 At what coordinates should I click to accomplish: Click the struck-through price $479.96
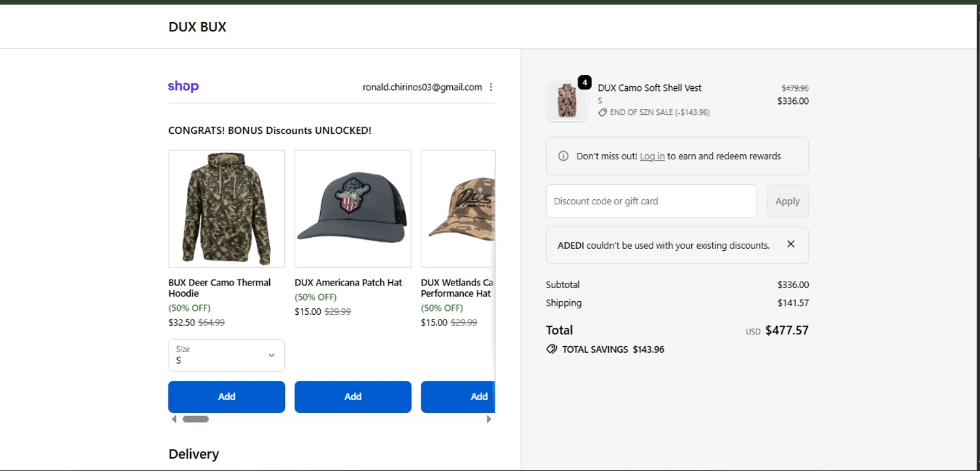click(x=795, y=88)
